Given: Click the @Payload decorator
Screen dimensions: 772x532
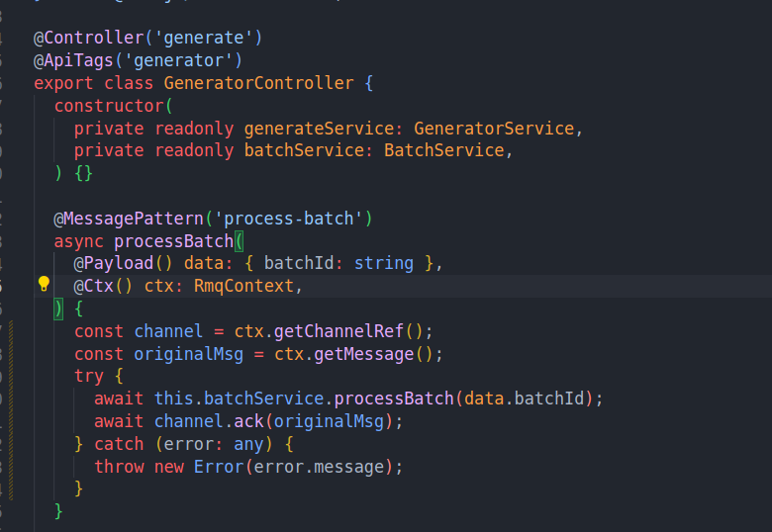Looking at the screenshot, I should [114, 263].
